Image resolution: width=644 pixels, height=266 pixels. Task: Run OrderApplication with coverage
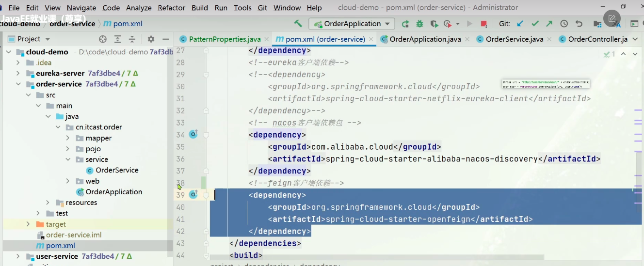point(434,24)
